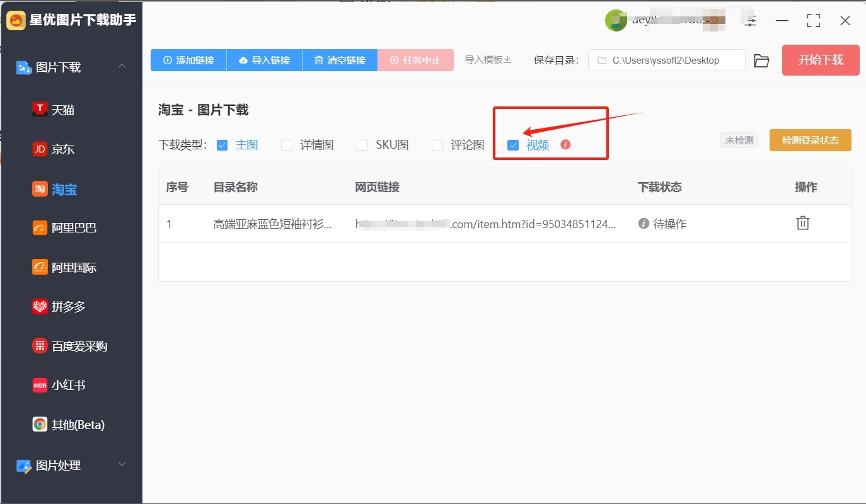
Task: Enable the SKU图 checkbox
Action: point(362,145)
